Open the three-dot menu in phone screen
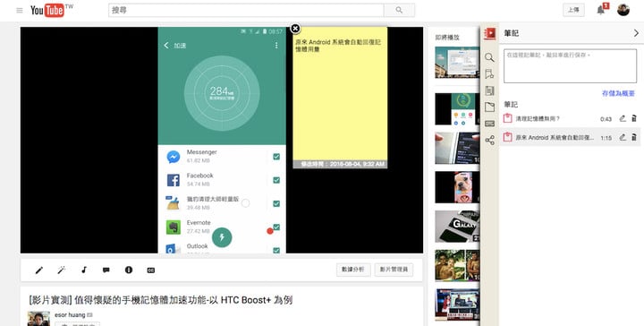 point(276,45)
